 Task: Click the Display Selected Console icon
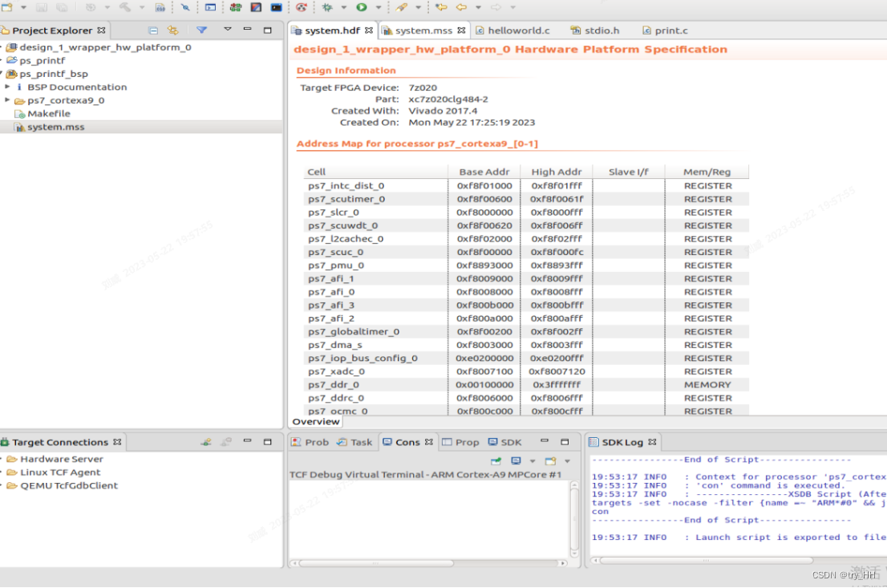pos(516,461)
